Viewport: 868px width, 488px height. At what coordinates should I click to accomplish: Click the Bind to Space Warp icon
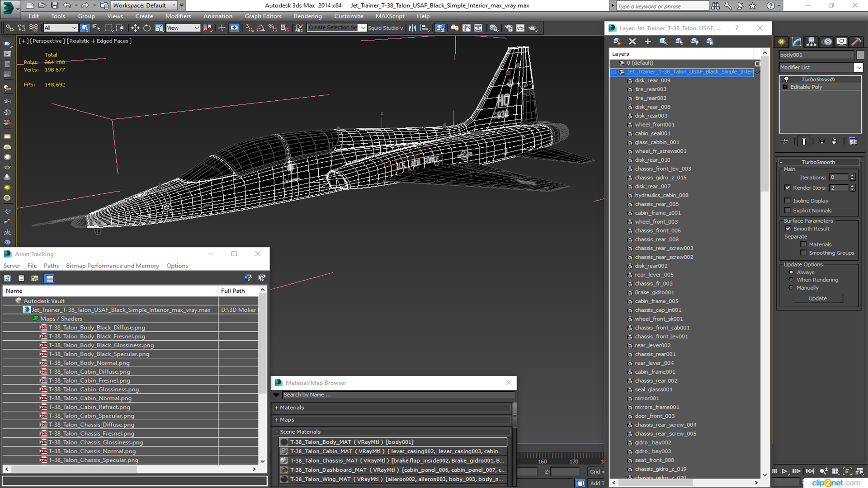pos(33,28)
